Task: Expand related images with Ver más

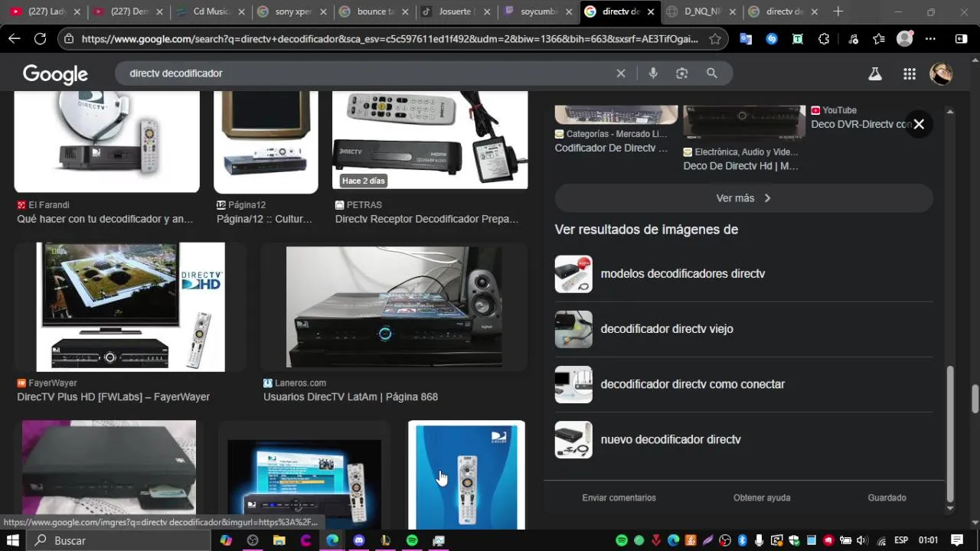Action: pos(743,198)
